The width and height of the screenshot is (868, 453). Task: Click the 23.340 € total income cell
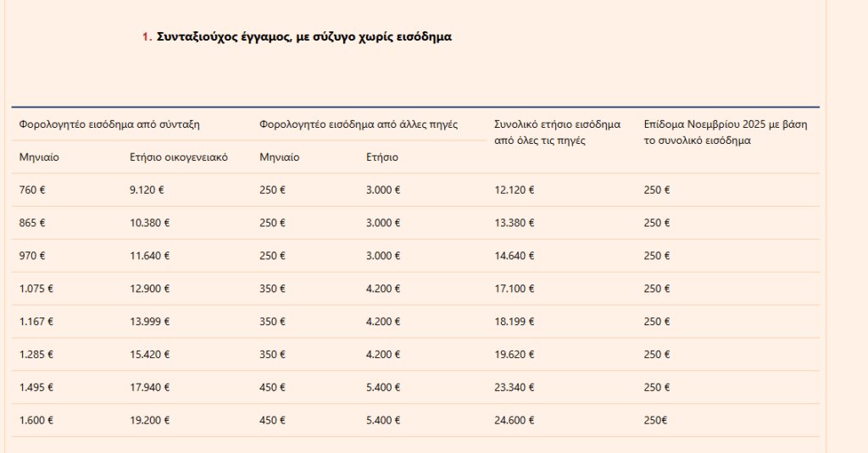[x=514, y=388]
